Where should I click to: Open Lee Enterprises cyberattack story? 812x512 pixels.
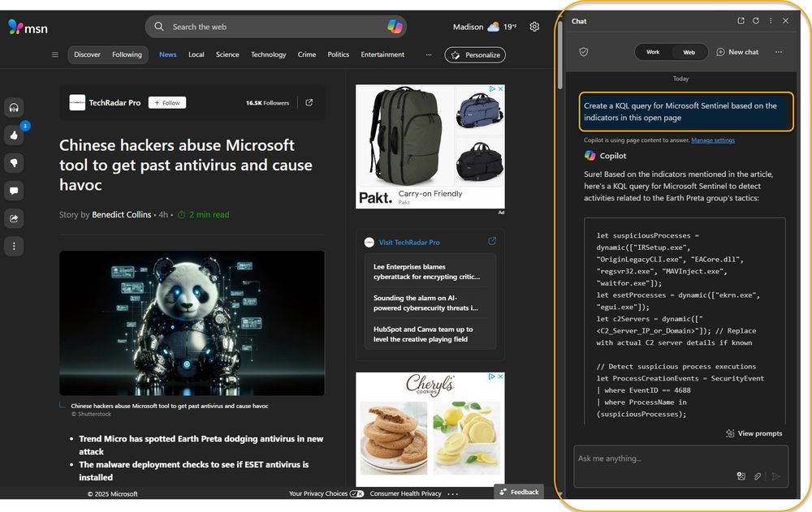coord(427,272)
